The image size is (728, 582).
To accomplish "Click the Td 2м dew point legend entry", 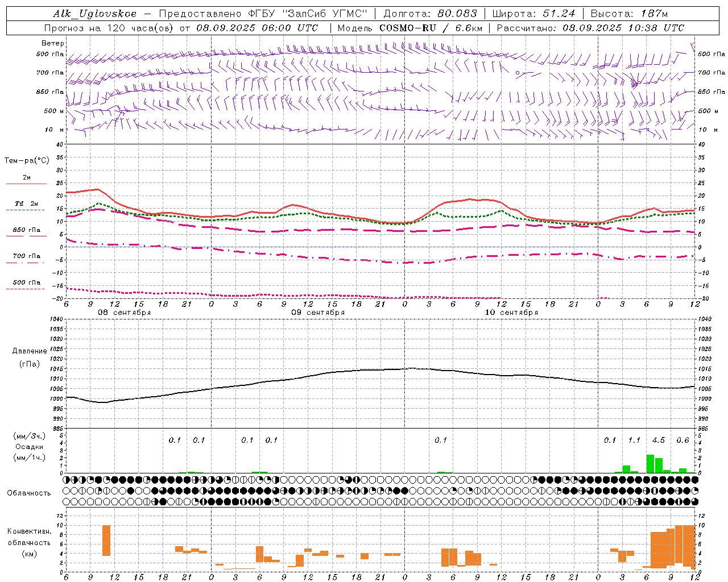I will (26, 203).
